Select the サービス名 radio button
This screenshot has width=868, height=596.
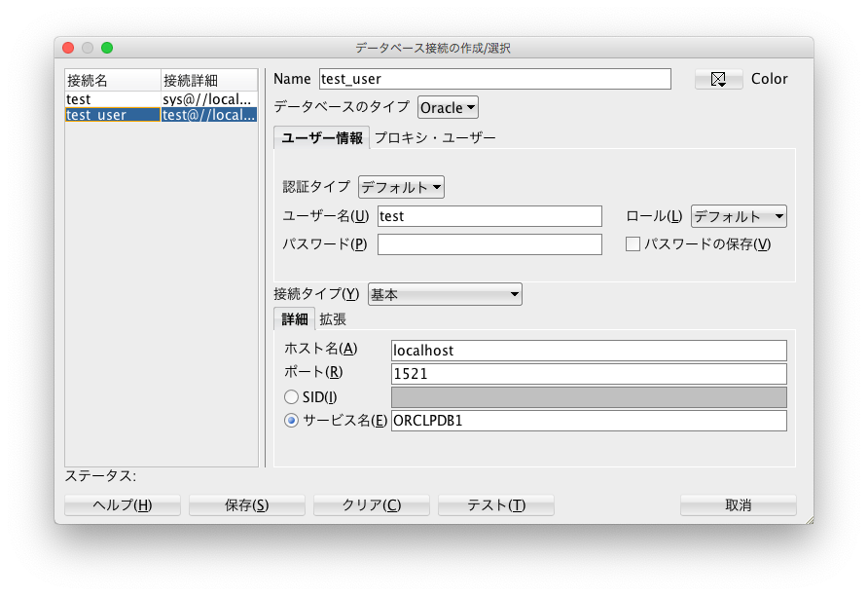coord(291,421)
